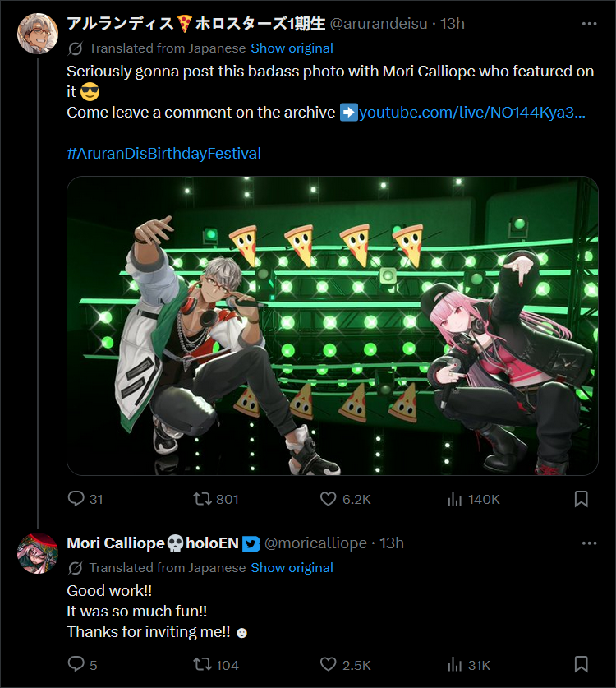The width and height of the screenshot is (616, 688).
Task: Open more options menu on Calliope's reply
Action: 589,543
